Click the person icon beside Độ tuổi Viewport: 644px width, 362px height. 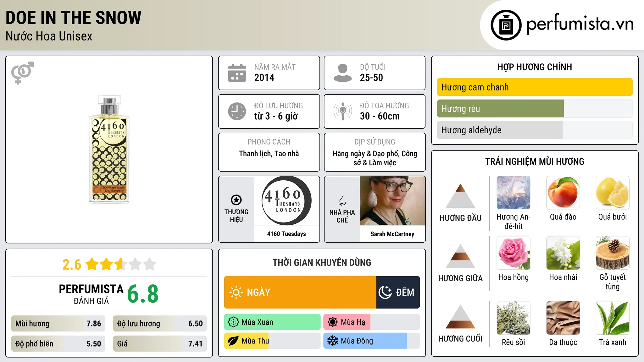tap(342, 73)
